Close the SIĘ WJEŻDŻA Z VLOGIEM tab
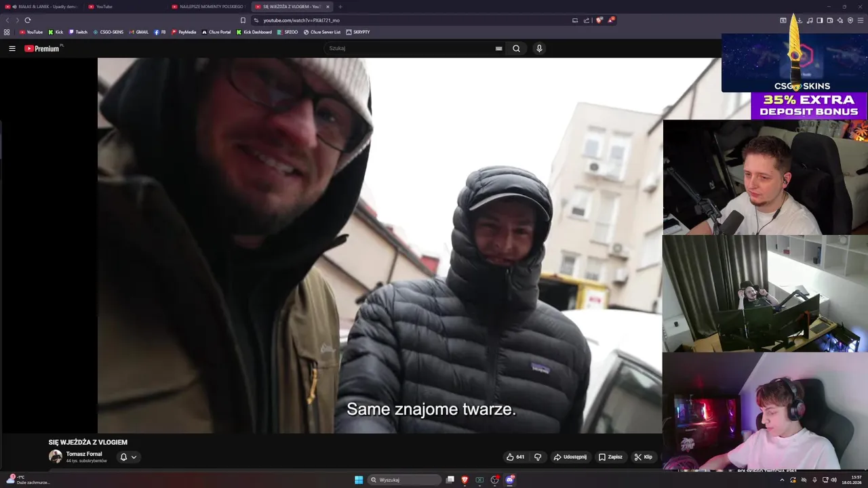868x488 pixels. (328, 7)
